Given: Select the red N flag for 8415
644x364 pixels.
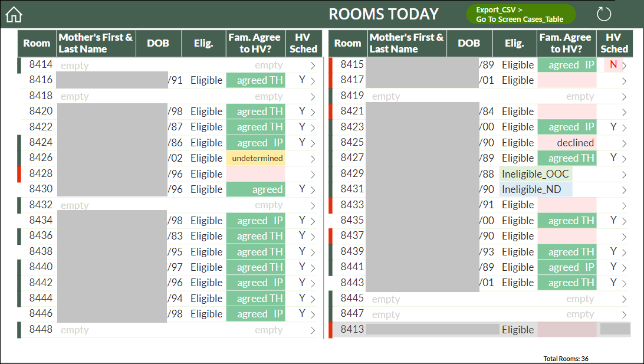Looking at the screenshot, I should coord(613,64).
